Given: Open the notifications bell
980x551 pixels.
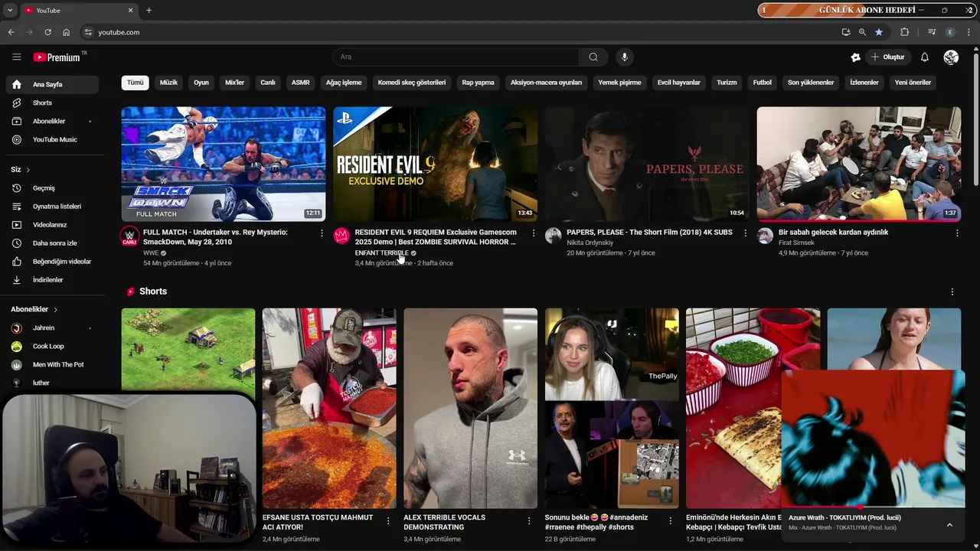Looking at the screenshot, I should click(x=924, y=57).
